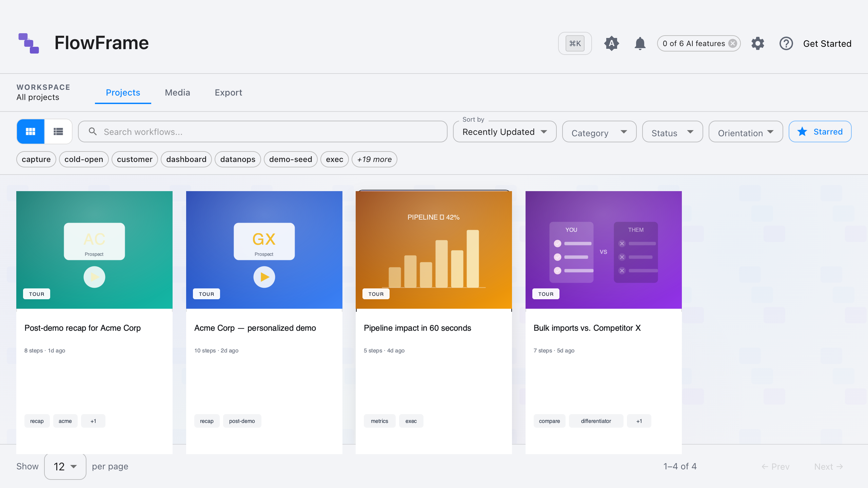Play the Acme Corp personalized demo preview
This screenshot has width=868, height=488.
point(264,277)
